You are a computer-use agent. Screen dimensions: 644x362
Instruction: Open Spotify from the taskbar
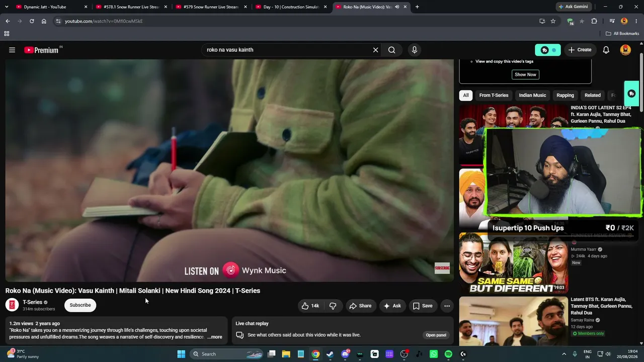click(x=448, y=354)
